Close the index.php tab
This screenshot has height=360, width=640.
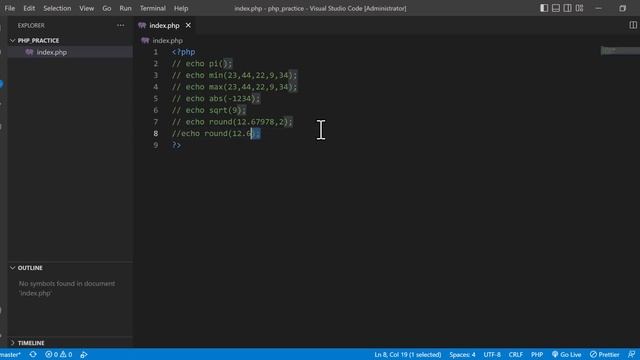[188, 25]
